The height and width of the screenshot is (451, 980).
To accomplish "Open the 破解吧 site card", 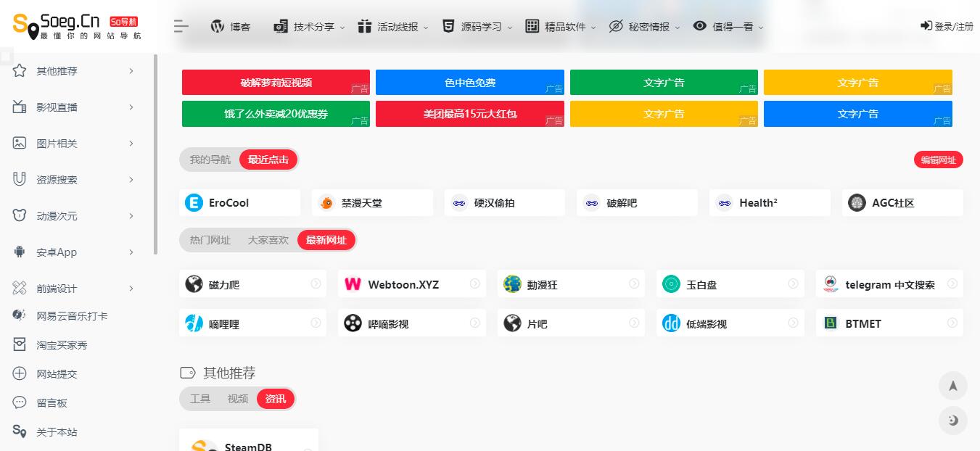I will [x=637, y=203].
